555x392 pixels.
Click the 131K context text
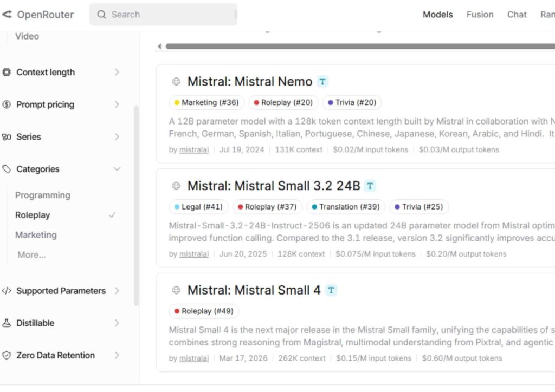[299, 150]
